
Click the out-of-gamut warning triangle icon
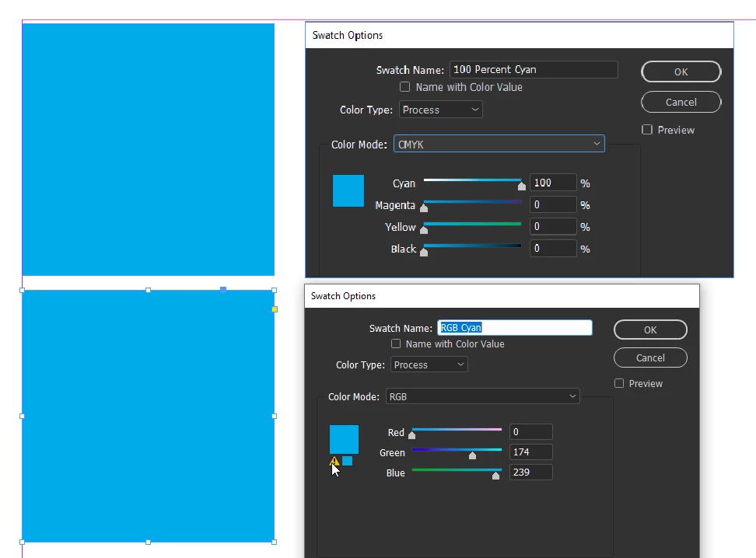334,462
